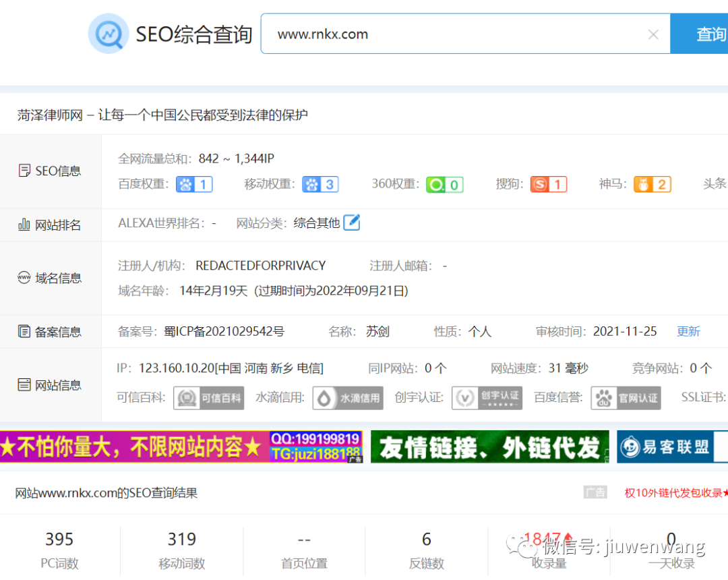The width and height of the screenshot is (728, 580).
Task: Click the 更新 link in 备案信息
Action: (x=688, y=332)
